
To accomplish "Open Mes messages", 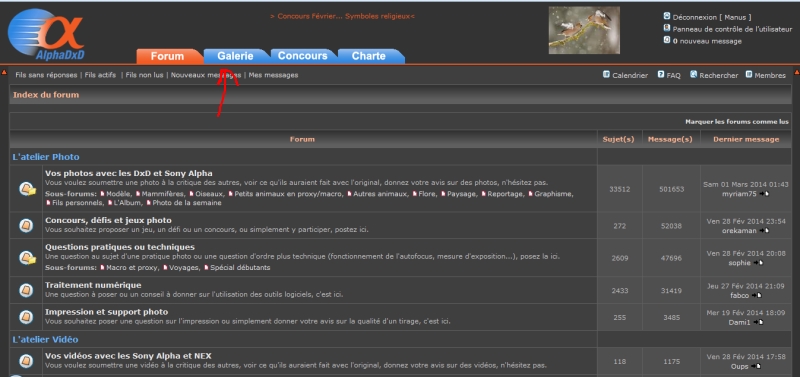I will click(273, 75).
